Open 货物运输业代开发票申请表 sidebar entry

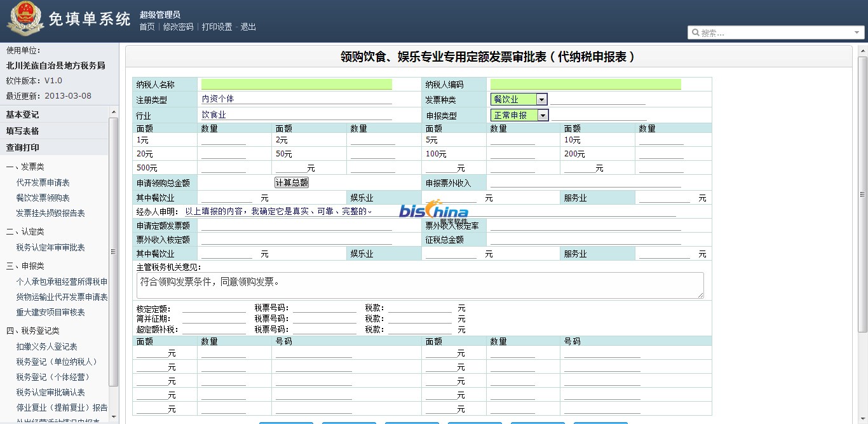click(62, 297)
